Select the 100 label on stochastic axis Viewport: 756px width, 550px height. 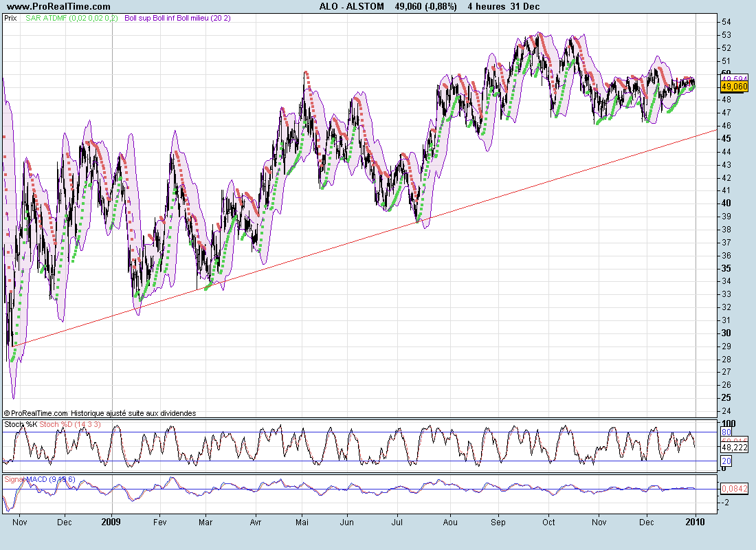[x=729, y=424]
